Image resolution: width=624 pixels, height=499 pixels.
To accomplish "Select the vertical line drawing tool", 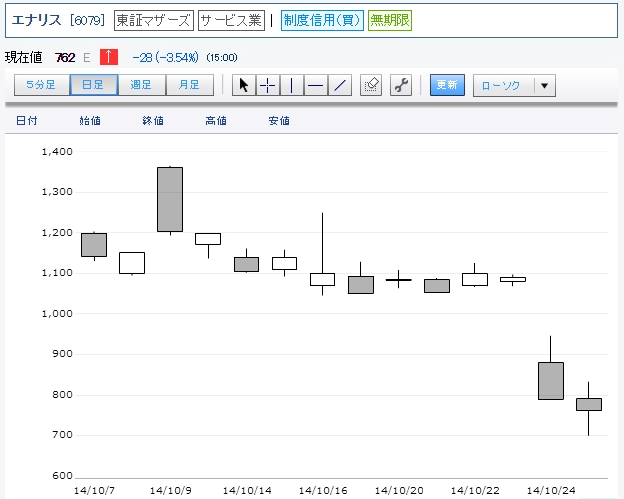I will click(x=292, y=85).
